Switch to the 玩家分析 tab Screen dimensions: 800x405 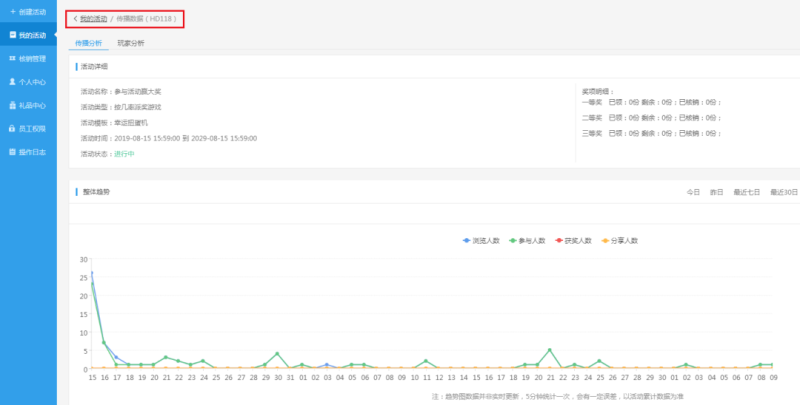pos(131,43)
